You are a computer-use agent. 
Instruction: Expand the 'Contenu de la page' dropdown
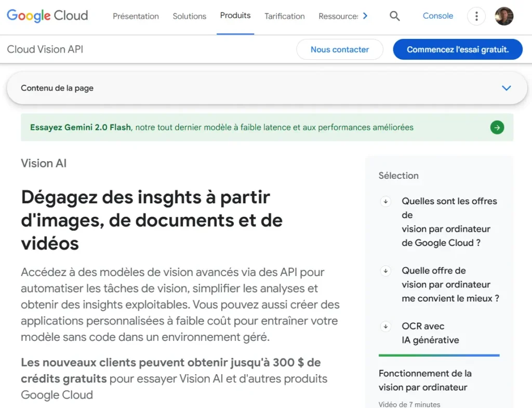click(x=267, y=88)
